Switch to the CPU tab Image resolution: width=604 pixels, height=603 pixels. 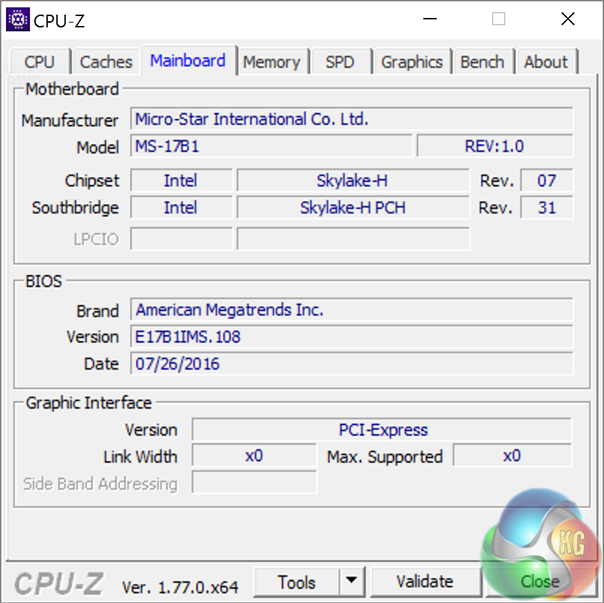point(40,62)
